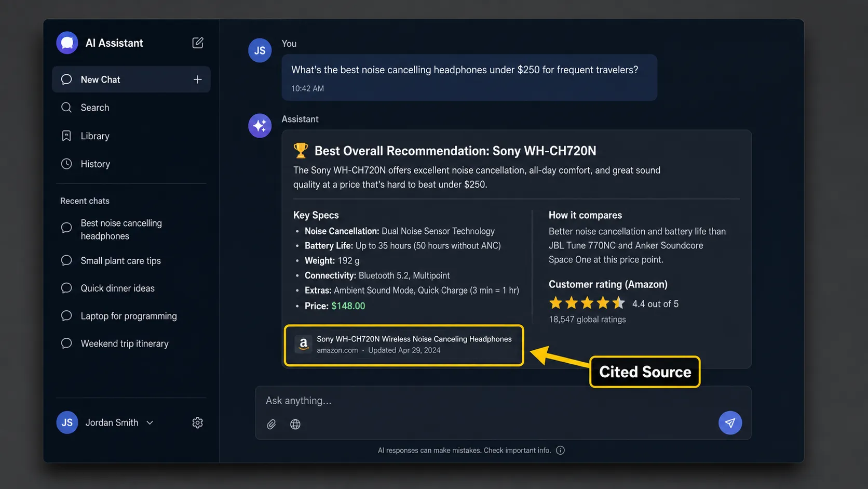Focus the Ask anything input field
This screenshot has width=868, height=489.
pyautogui.click(x=503, y=401)
